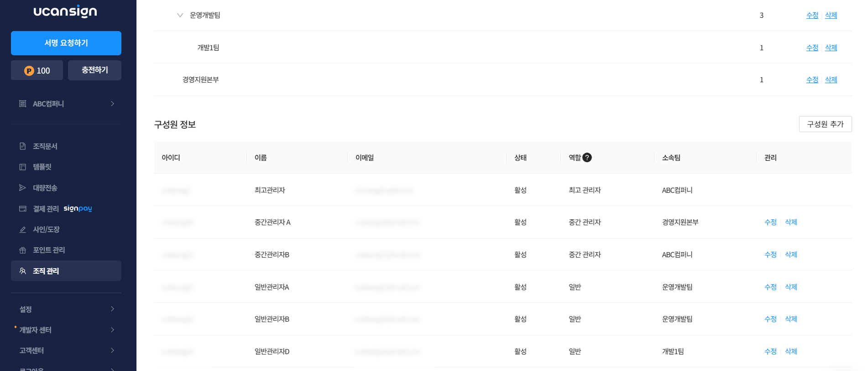Click the 결제 관리 card icon

click(x=22, y=209)
